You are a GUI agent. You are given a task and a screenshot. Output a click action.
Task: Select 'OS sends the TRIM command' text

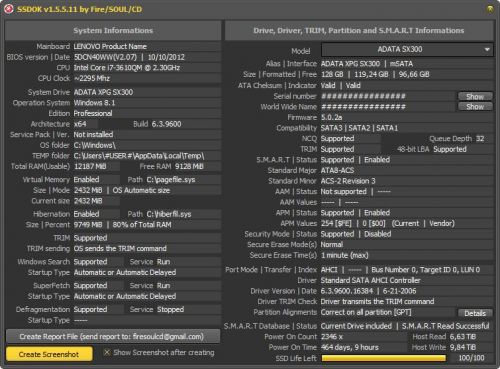pyautogui.click(x=120, y=249)
